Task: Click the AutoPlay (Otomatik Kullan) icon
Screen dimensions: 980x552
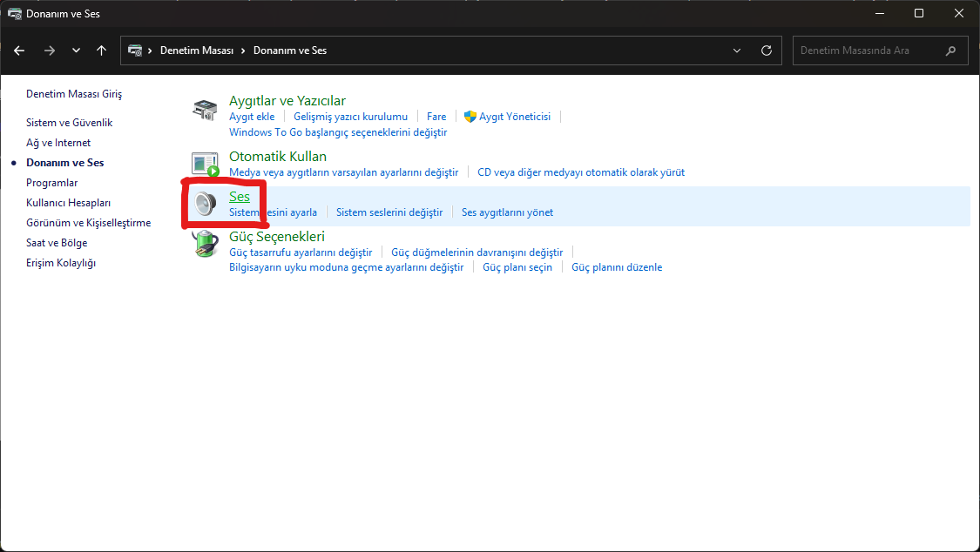Action: [x=205, y=165]
